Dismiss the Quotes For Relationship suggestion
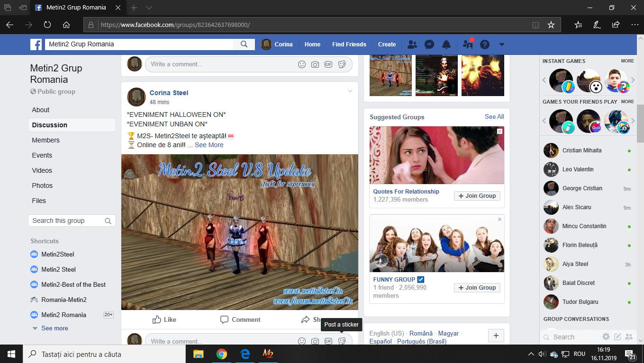 499,131
